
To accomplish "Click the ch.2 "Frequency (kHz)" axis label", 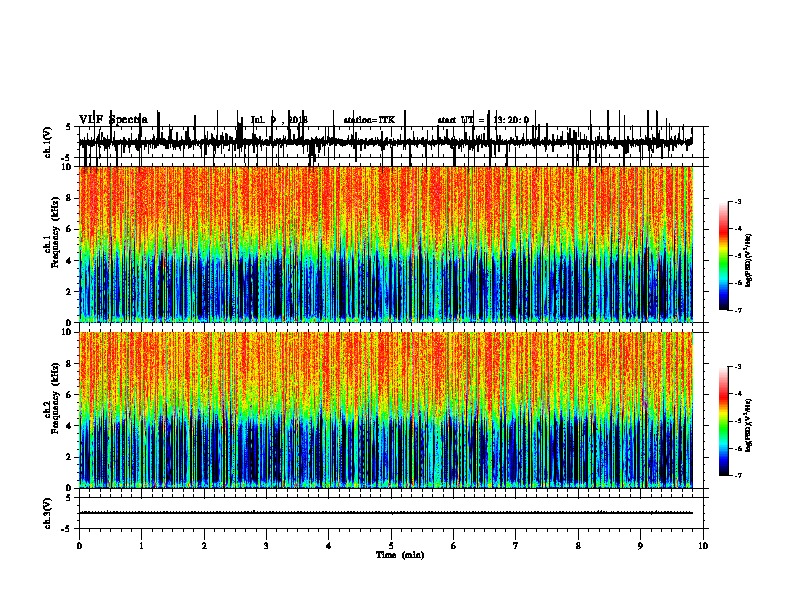I will [55, 398].
